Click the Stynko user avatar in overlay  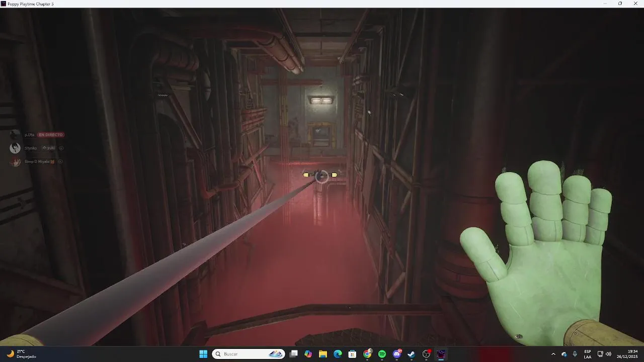pyautogui.click(x=15, y=148)
